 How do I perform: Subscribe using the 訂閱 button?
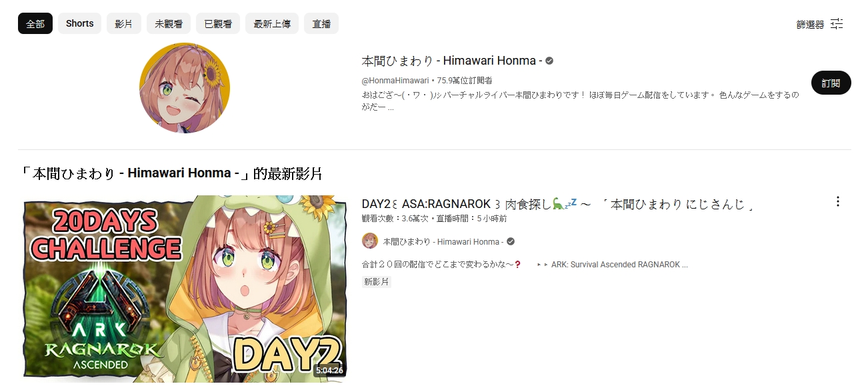coord(831,83)
